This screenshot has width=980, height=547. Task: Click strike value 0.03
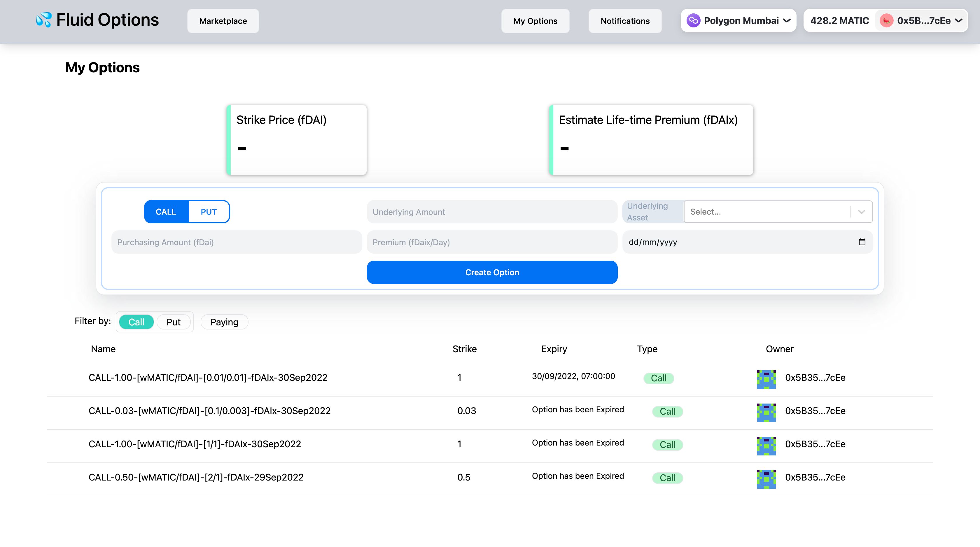click(x=467, y=411)
